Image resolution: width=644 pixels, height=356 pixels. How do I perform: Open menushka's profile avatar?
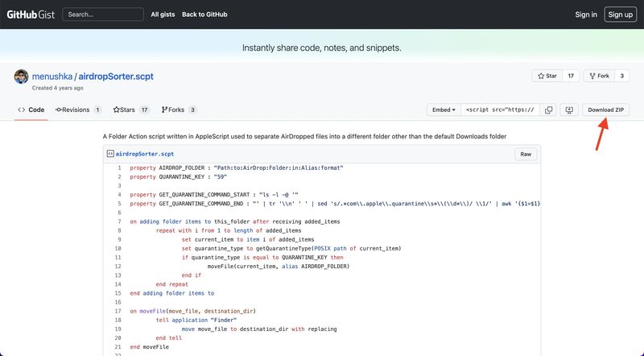[x=21, y=77]
